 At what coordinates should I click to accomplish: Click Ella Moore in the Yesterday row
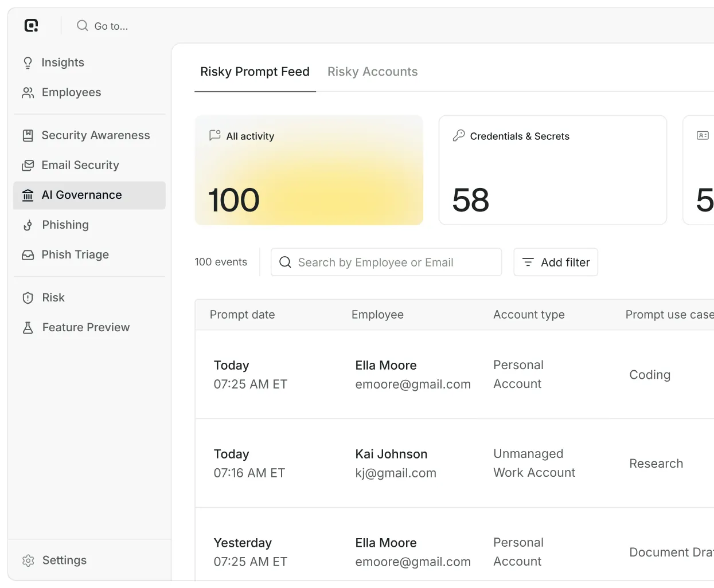(x=386, y=543)
